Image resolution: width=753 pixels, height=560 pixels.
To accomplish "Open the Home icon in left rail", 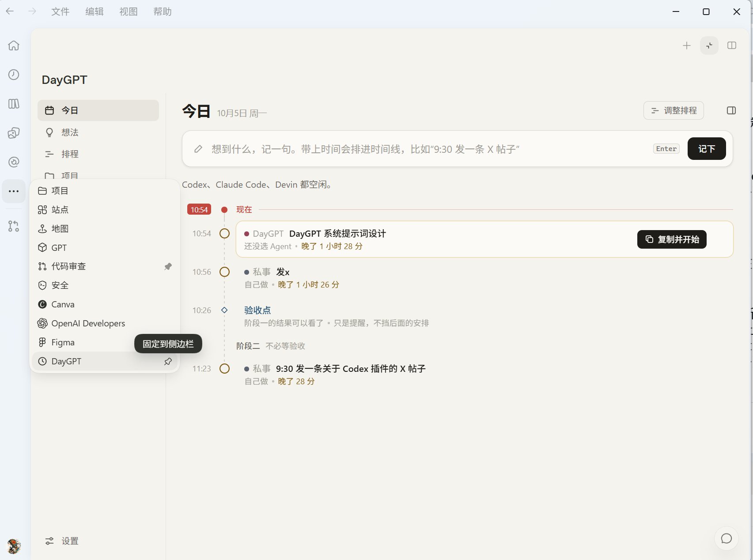I will pyautogui.click(x=14, y=45).
